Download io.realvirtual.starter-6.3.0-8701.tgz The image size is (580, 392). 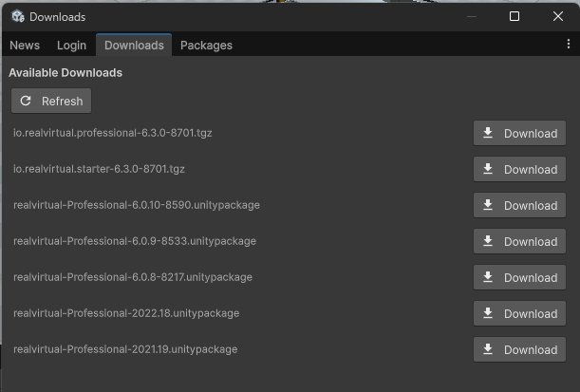point(519,169)
